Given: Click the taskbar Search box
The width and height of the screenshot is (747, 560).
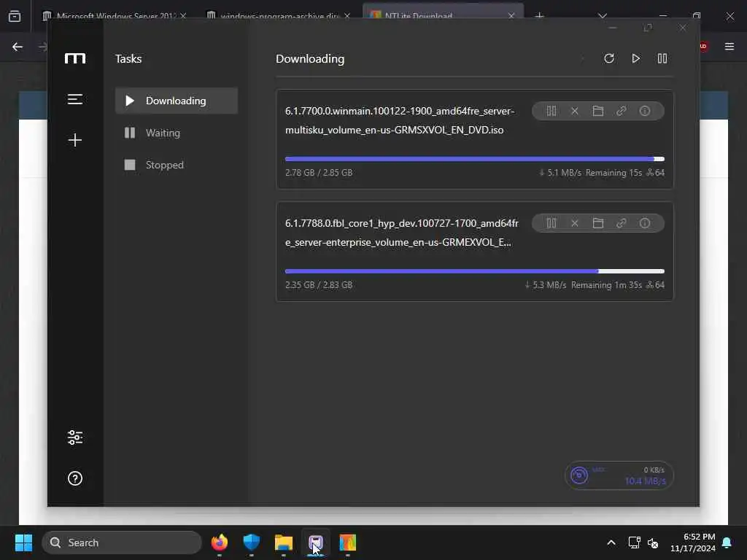Looking at the screenshot, I should pyautogui.click(x=122, y=542).
